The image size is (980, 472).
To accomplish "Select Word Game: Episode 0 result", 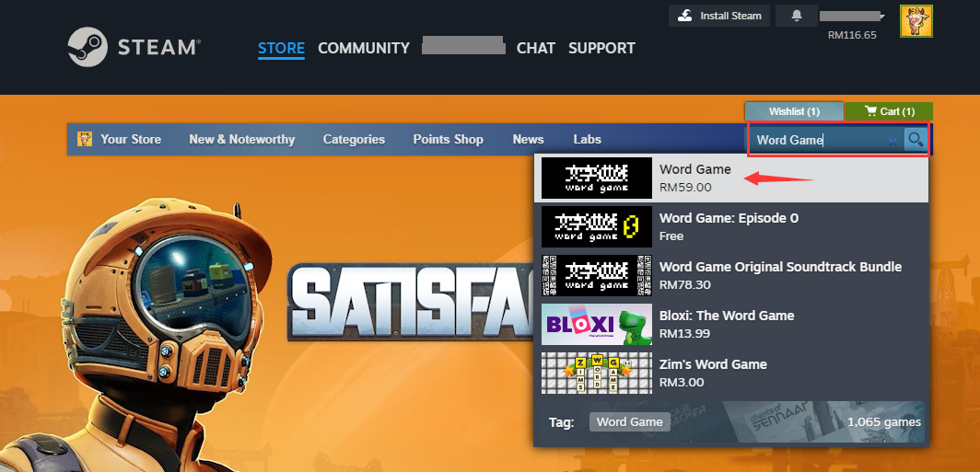I will pos(731,226).
